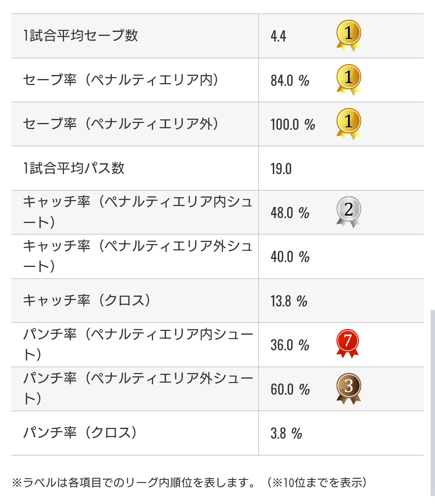Click the パンチ率（ペナルティエリア外シュート）label

[137, 388]
